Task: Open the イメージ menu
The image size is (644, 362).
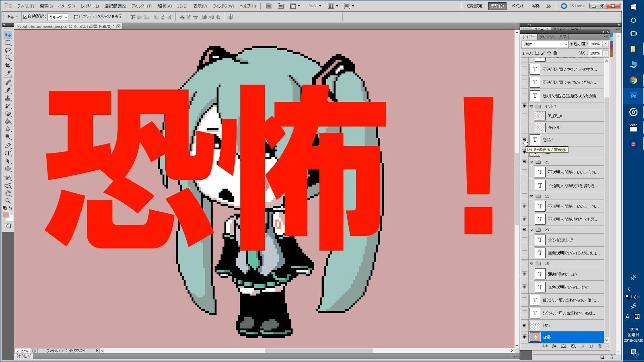Action: coord(66,6)
